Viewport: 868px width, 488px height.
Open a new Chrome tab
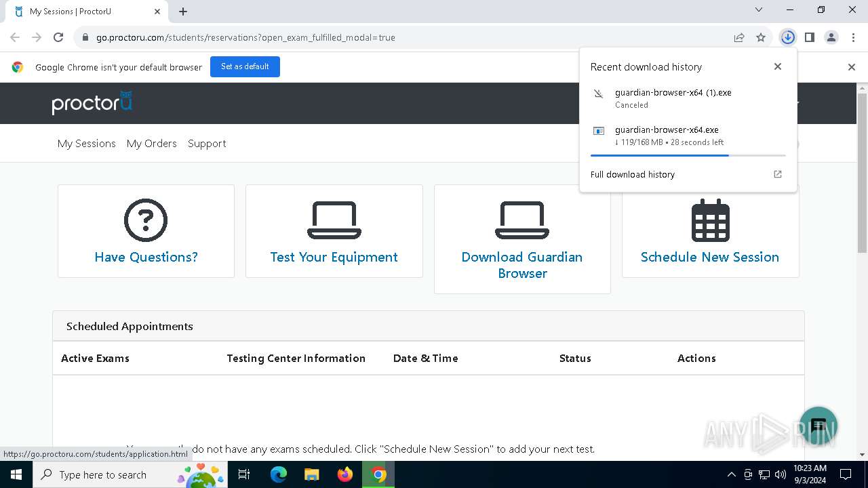pyautogui.click(x=183, y=12)
